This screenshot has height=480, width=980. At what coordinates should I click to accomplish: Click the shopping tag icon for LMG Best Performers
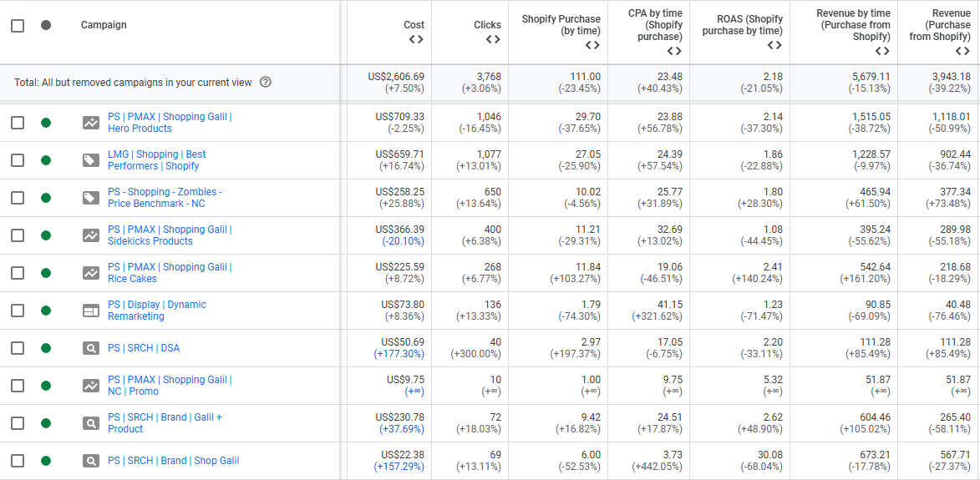[91, 160]
